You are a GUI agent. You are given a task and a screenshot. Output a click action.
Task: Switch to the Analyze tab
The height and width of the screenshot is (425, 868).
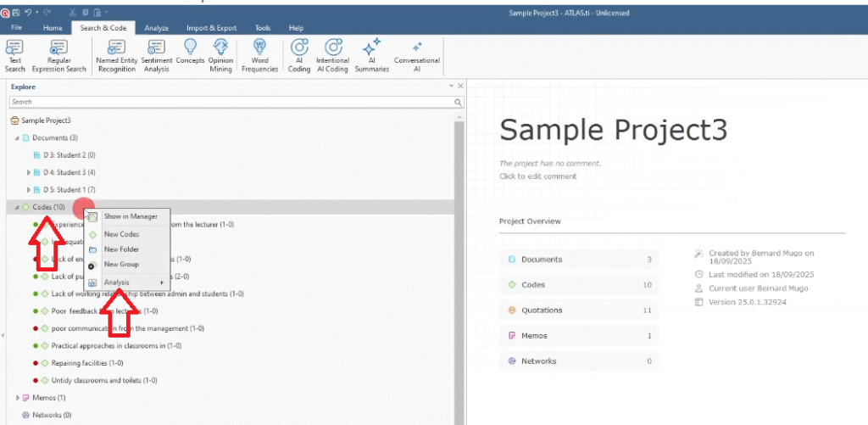[x=157, y=28]
